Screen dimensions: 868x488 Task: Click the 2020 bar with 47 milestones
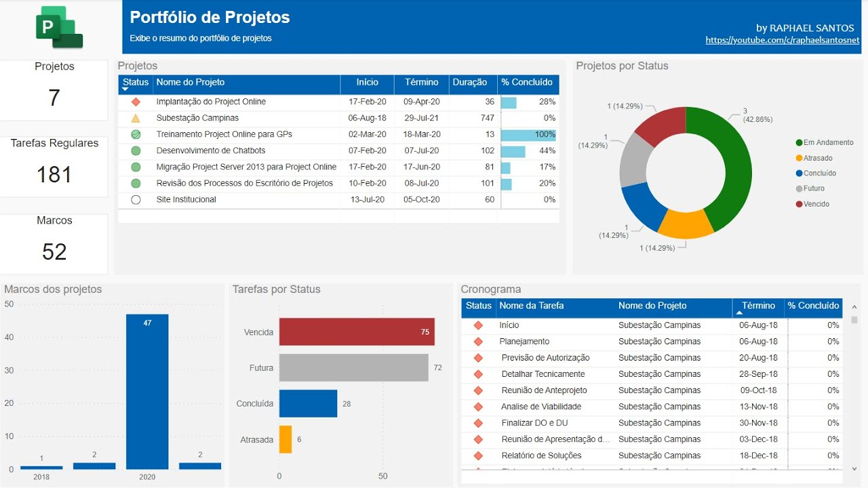coord(147,392)
